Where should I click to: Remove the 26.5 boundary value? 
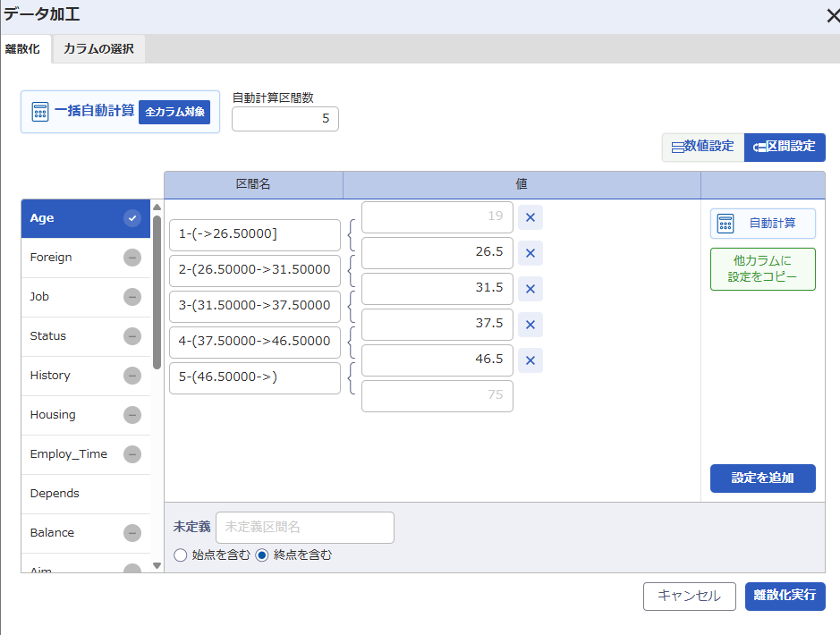pos(530,253)
